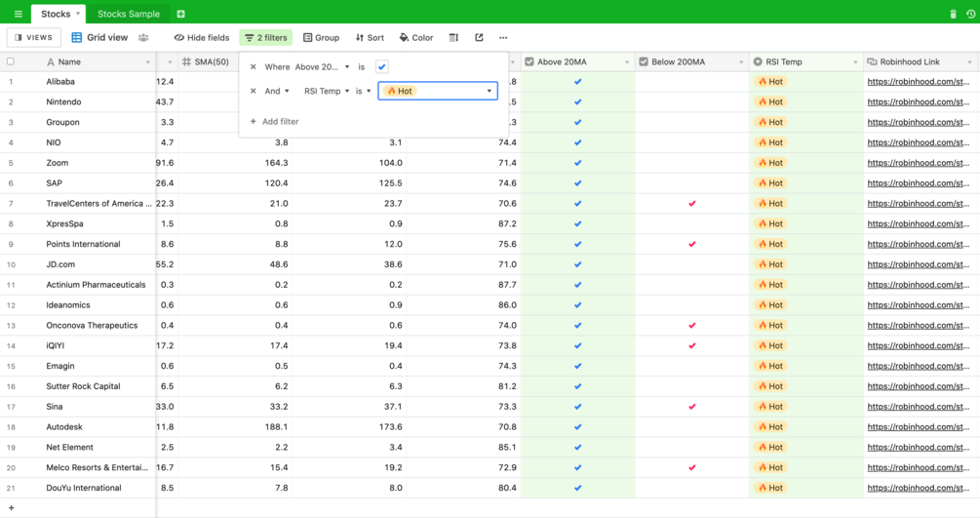Open the trash bin icon

[x=953, y=14]
